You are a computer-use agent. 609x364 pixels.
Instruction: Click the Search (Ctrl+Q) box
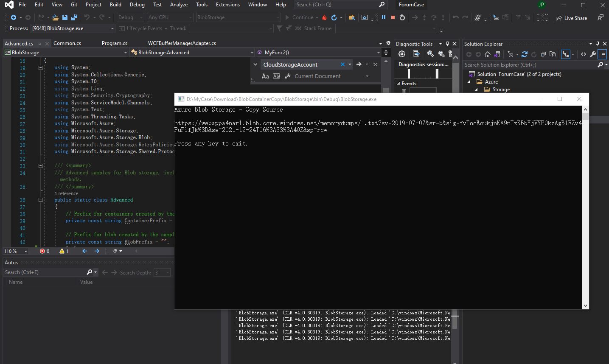tap(340, 5)
